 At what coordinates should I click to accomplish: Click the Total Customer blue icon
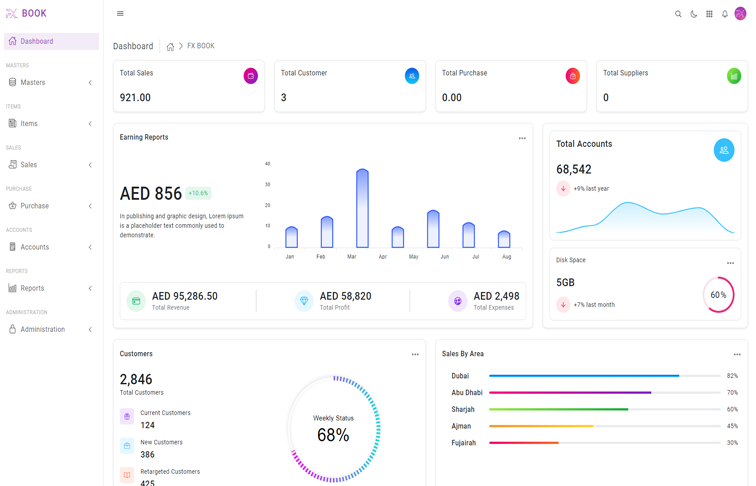pyautogui.click(x=412, y=76)
